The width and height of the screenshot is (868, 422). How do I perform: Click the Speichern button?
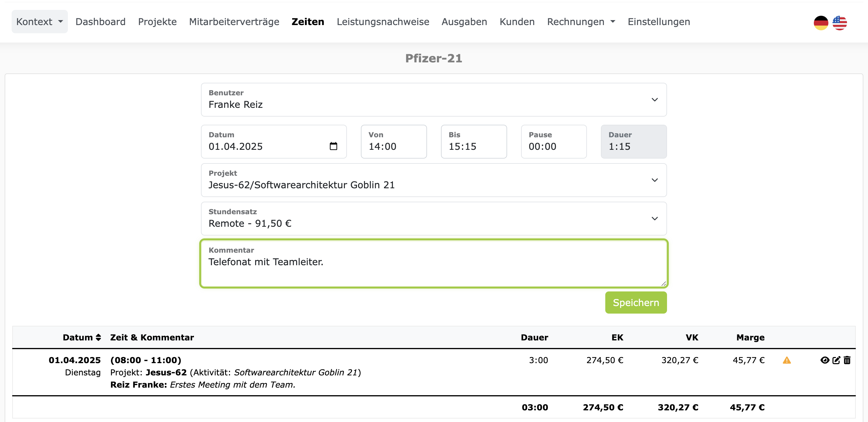[635, 302]
